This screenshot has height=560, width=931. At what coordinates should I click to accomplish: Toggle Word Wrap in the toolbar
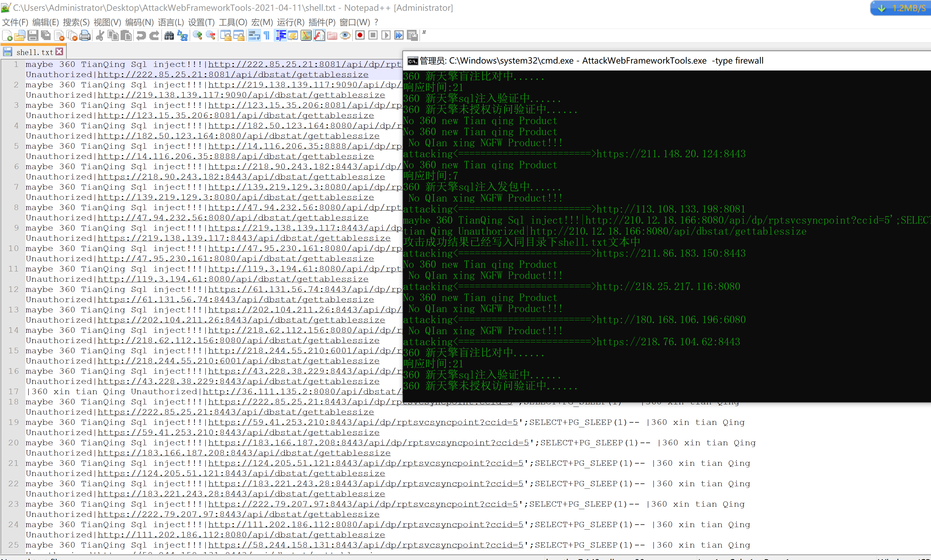coord(254,35)
